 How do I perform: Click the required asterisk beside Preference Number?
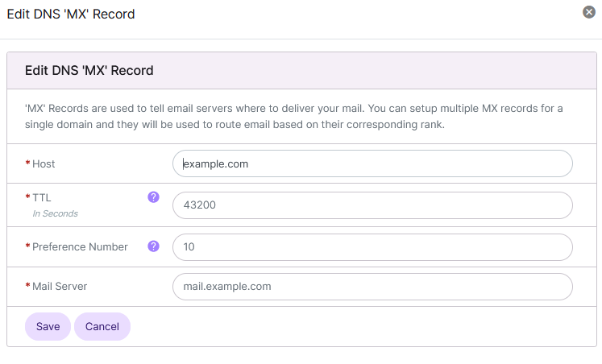pyautogui.click(x=28, y=247)
